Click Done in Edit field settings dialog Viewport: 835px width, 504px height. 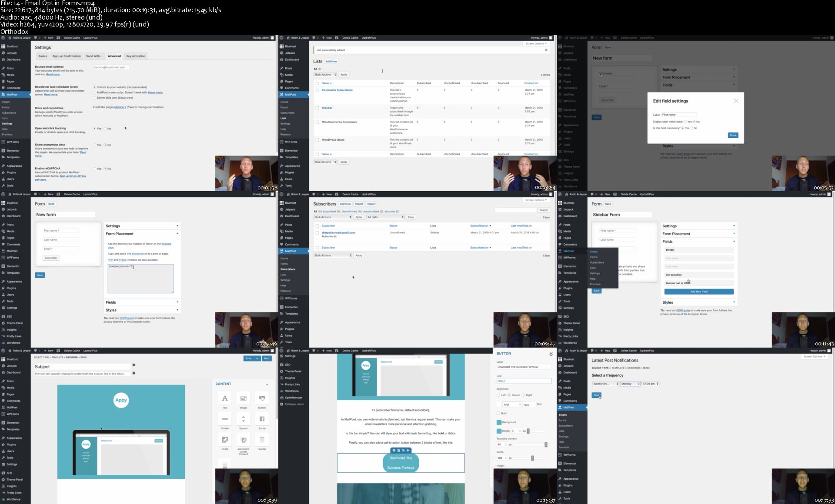[733, 135]
